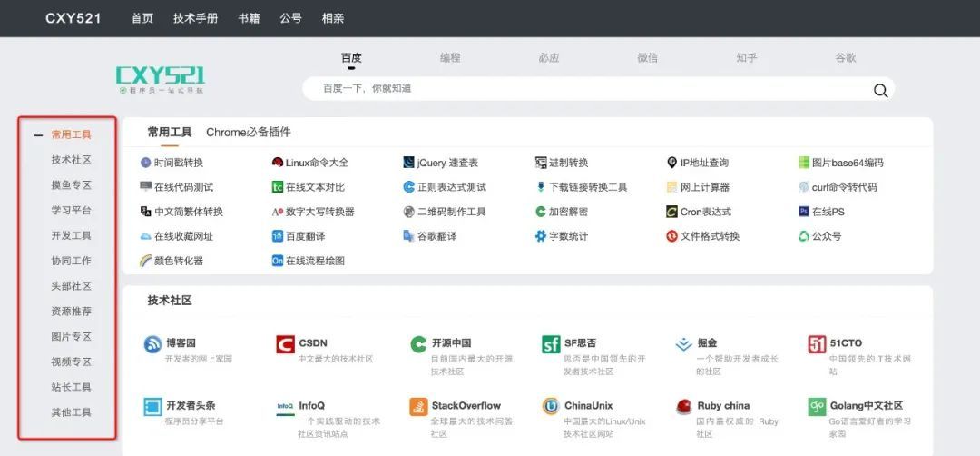Click the 字数统计 gear icon
The width and height of the screenshot is (980, 456).
tap(541, 236)
